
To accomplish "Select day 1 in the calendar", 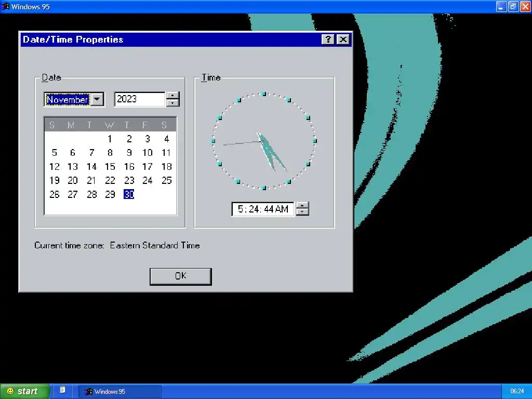I will point(110,139).
